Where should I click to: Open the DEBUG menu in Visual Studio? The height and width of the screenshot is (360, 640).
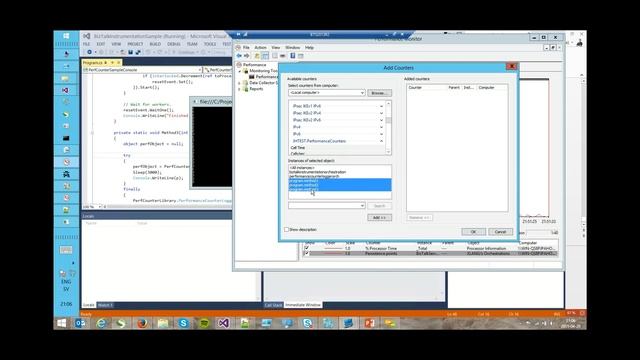pyautogui.click(x=174, y=44)
